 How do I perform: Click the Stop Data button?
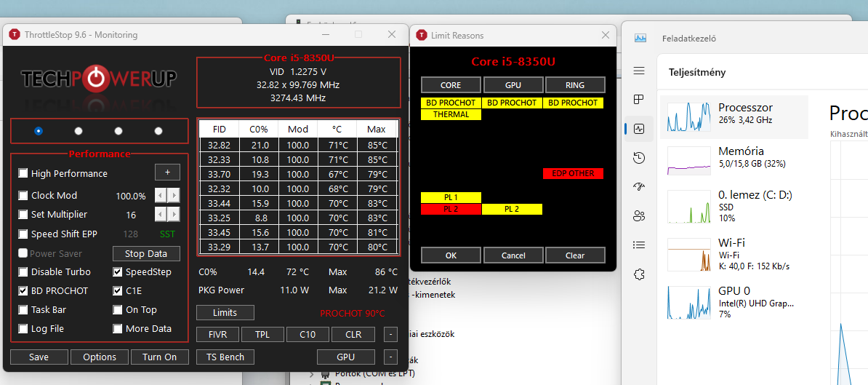click(147, 254)
